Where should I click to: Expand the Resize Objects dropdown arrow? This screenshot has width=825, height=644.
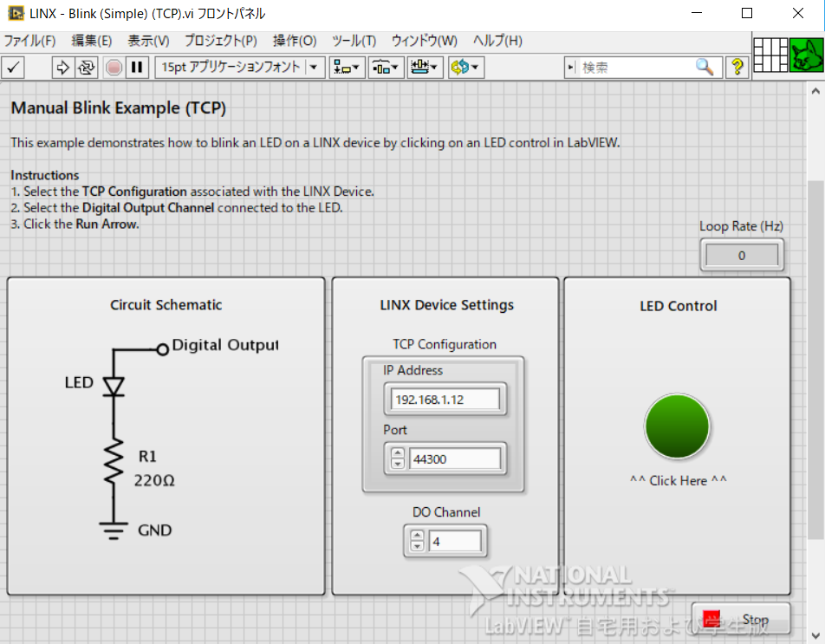coord(434,68)
